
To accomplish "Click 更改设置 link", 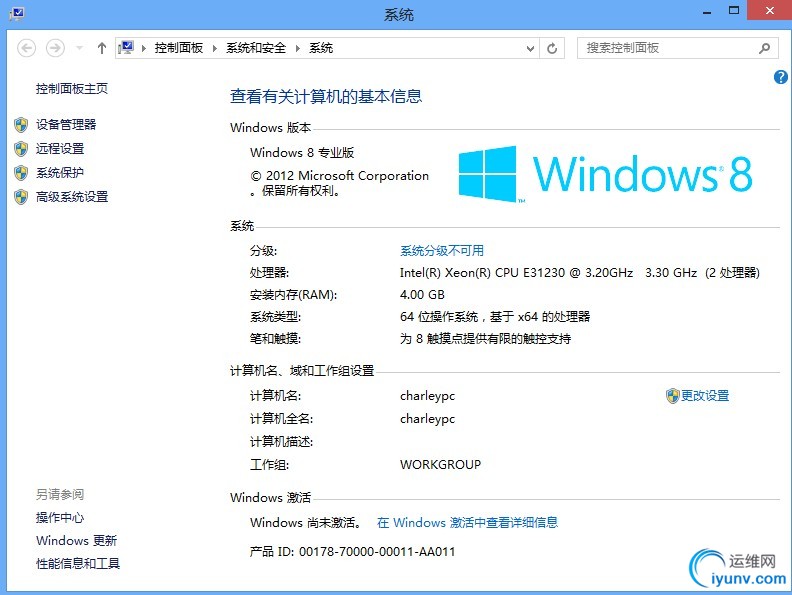I will click(x=705, y=395).
